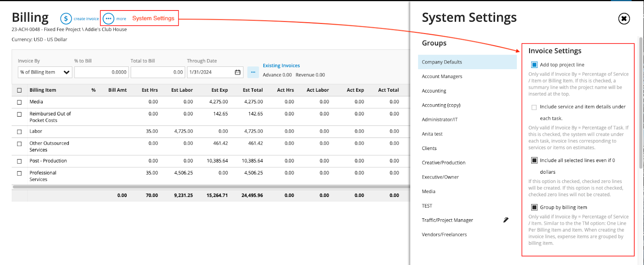Select the Company Defaults group
Image resolution: width=644 pixels, height=265 pixels.
point(442,62)
